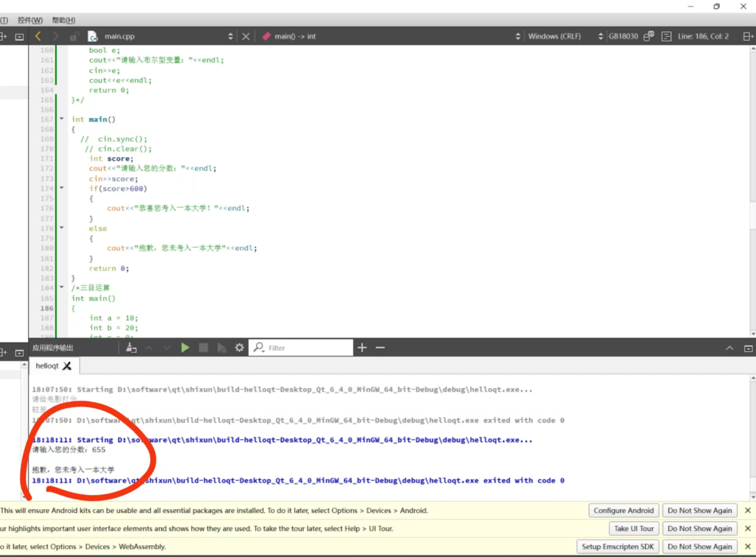Open output pane settings gear icon
756x557 pixels.
coord(239,348)
